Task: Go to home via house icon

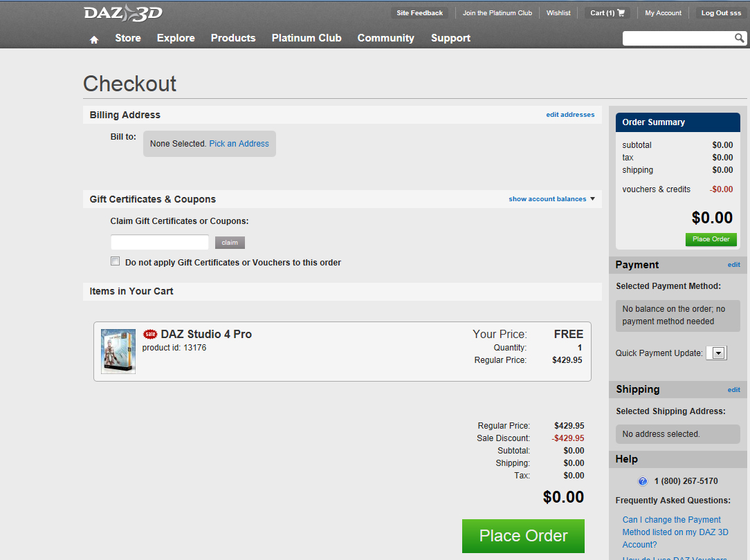Action: [94, 39]
